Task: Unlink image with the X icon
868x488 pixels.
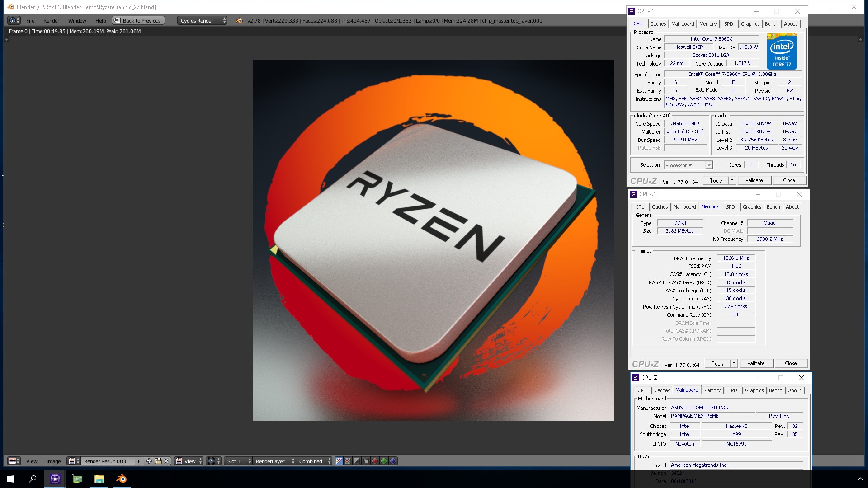Action: click(166, 461)
